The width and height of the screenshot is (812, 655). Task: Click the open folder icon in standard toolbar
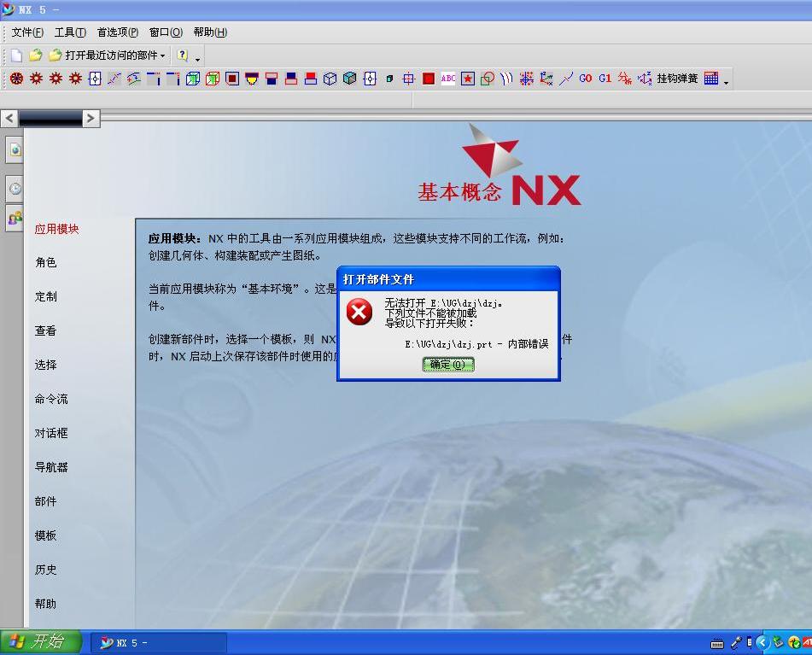pyautogui.click(x=35, y=56)
